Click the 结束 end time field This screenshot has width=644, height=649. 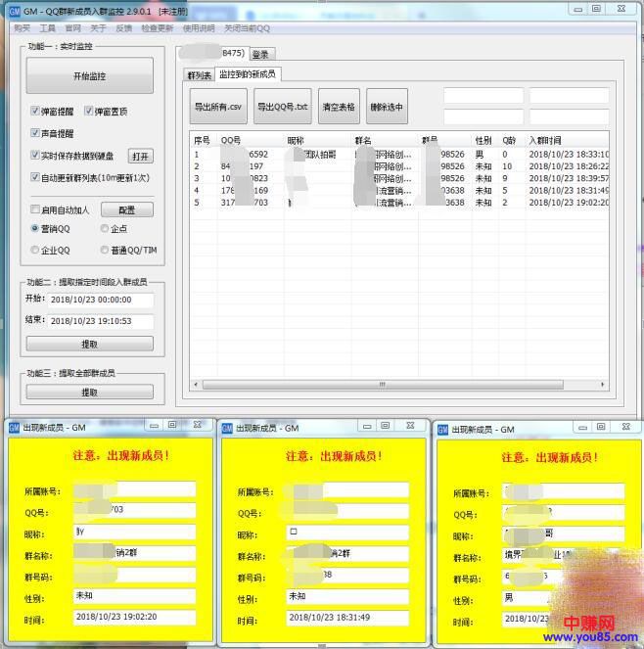coord(100,321)
